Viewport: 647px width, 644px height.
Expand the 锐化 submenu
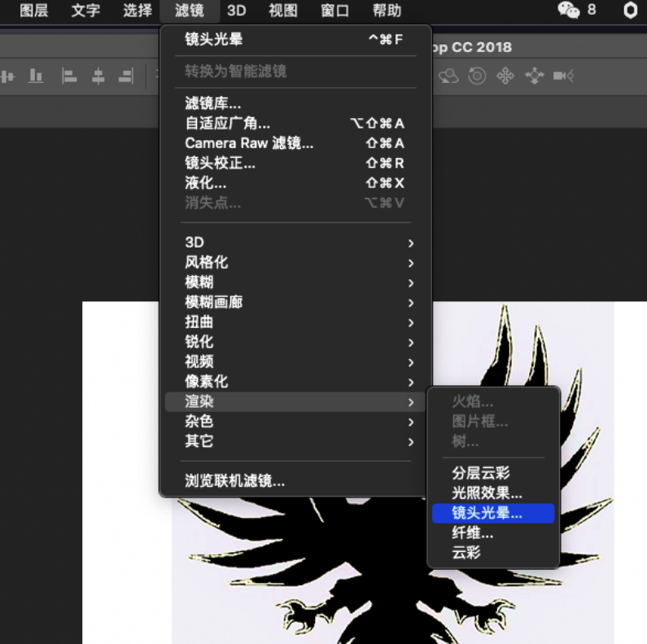[x=295, y=342]
